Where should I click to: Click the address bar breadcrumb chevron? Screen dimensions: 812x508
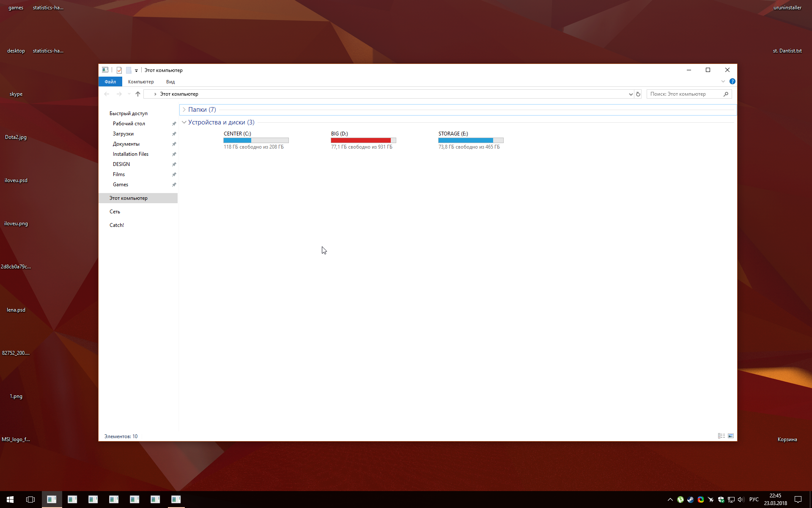pyautogui.click(x=155, y=94)
